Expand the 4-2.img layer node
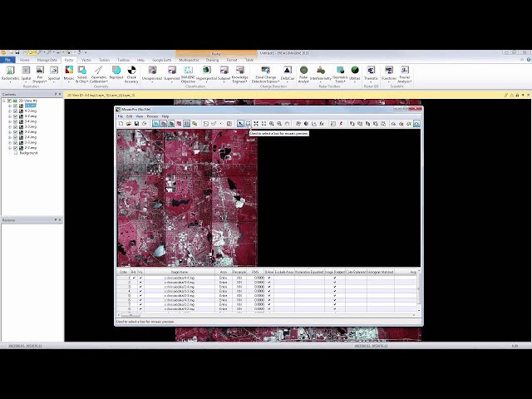 [10, 111]
